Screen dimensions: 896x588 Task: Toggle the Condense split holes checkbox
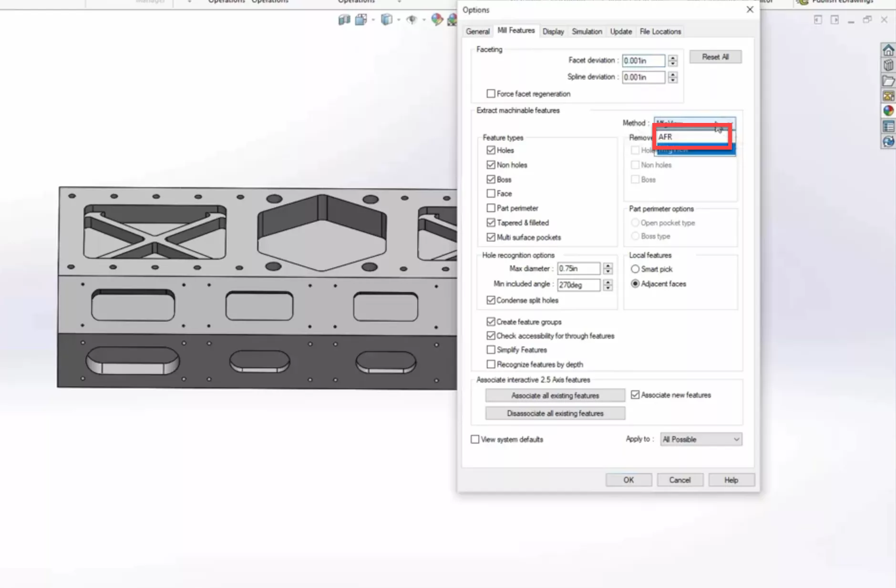tap(491, 300)
